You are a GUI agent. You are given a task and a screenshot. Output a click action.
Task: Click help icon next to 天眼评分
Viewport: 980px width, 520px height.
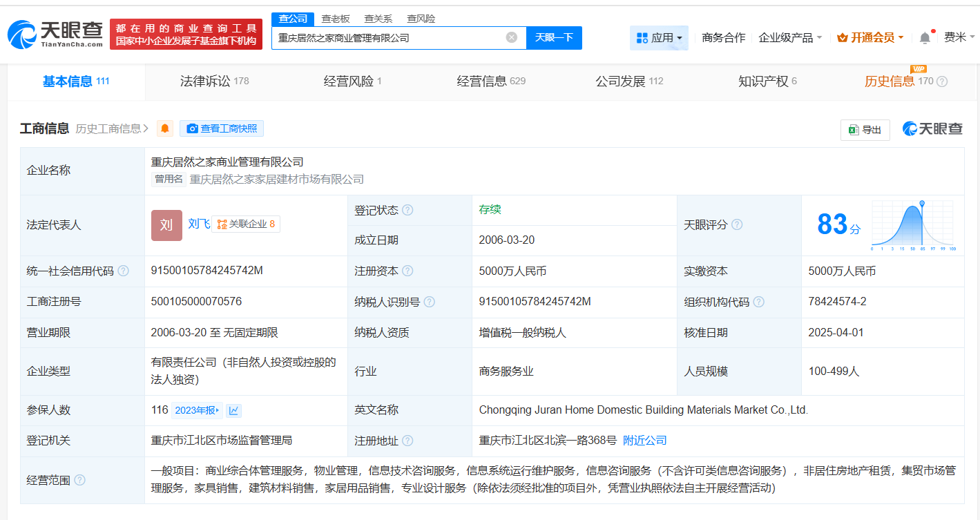point(737,225)
